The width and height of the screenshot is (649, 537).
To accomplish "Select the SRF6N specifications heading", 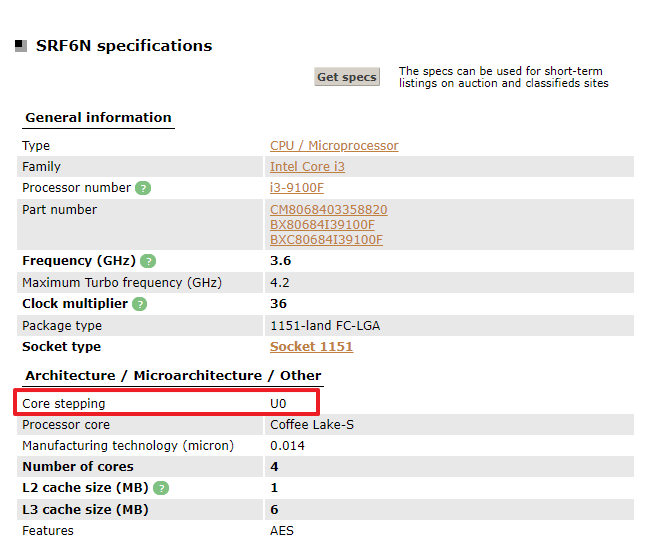I will [124, 46].
